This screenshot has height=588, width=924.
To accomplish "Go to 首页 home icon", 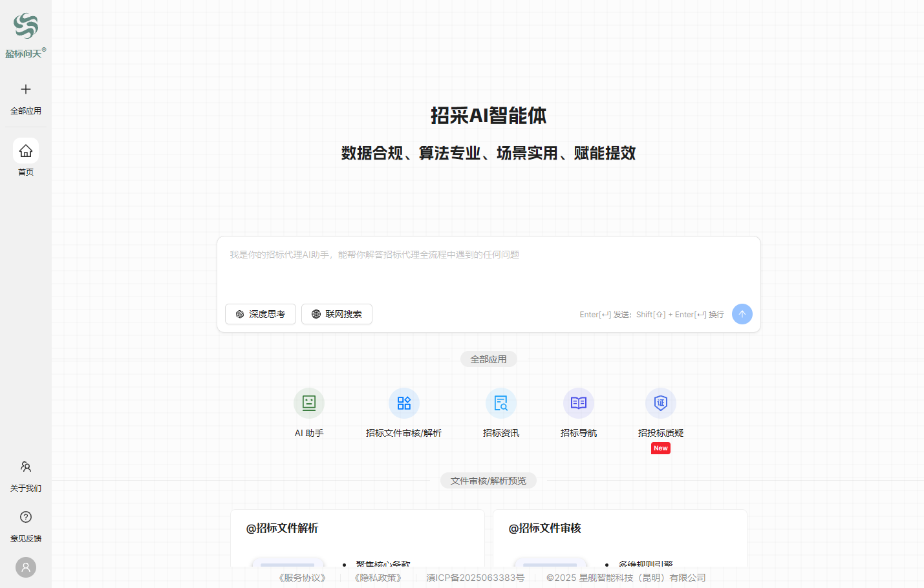I will [x=26, y=151].
